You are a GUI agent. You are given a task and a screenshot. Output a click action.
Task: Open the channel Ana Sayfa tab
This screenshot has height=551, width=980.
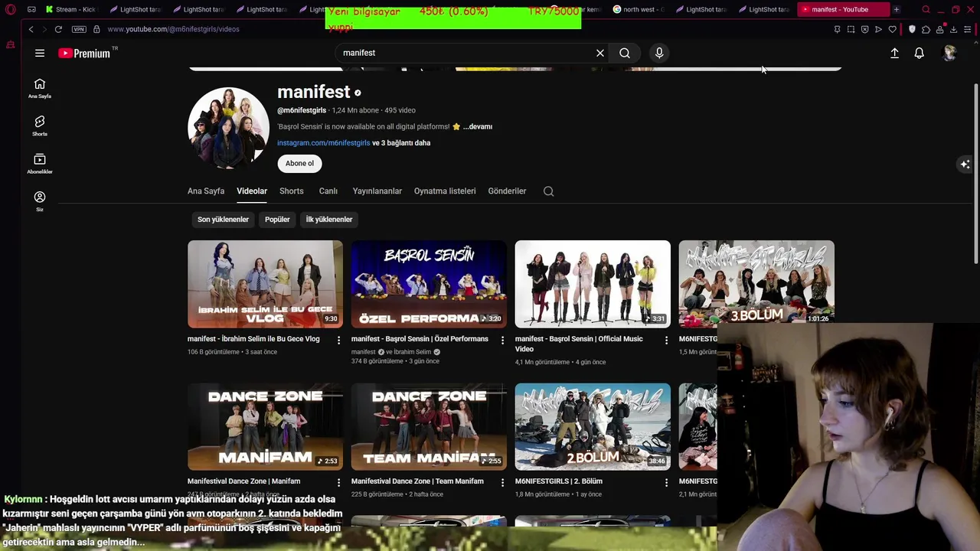coord(206,191)
